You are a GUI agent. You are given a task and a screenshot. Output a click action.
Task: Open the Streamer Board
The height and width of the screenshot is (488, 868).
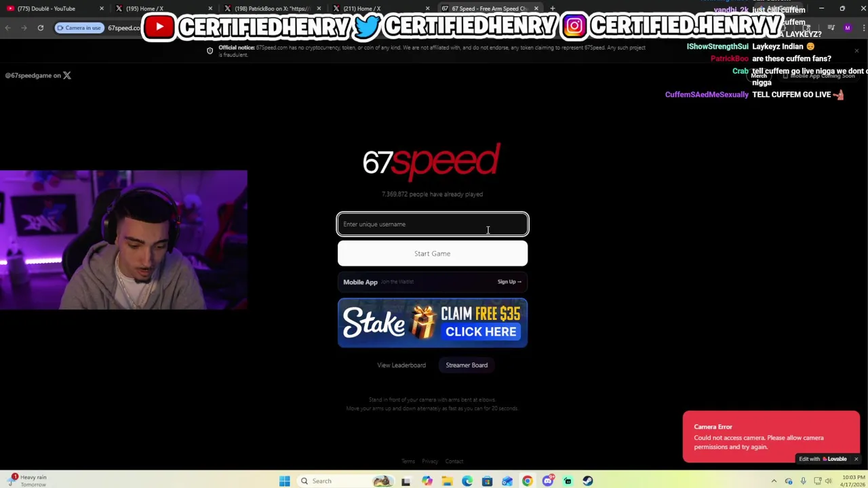tap(467, 365)
